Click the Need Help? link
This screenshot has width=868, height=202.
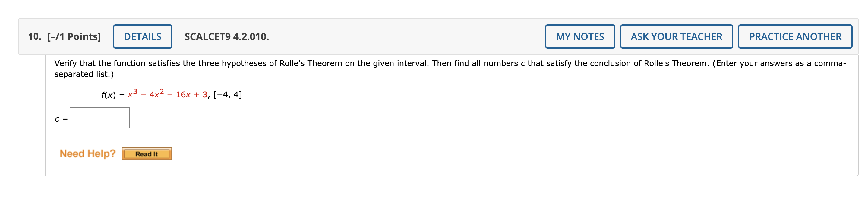(x=87, y=153)
